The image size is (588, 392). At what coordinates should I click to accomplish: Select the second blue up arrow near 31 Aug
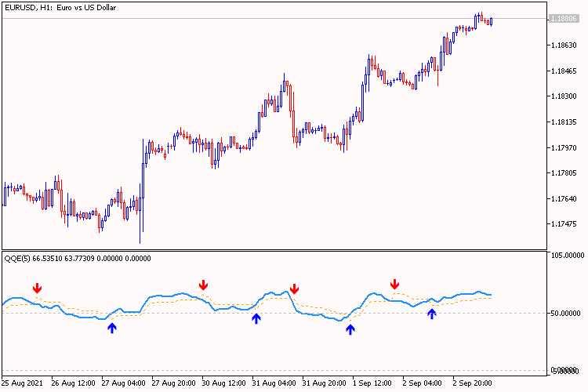tap(256, 318)
